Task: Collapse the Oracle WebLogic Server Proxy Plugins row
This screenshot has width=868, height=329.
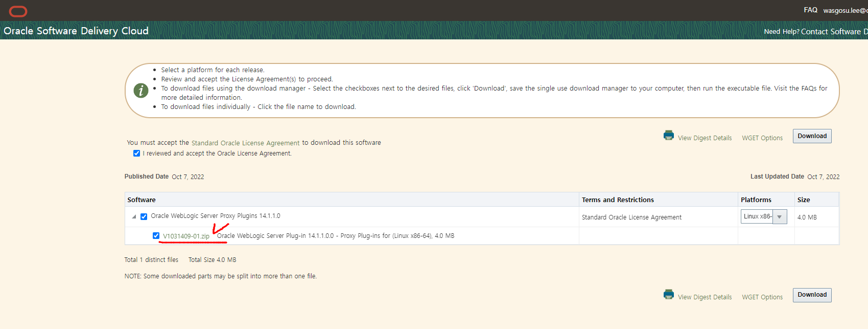Action: pos(134,216)
